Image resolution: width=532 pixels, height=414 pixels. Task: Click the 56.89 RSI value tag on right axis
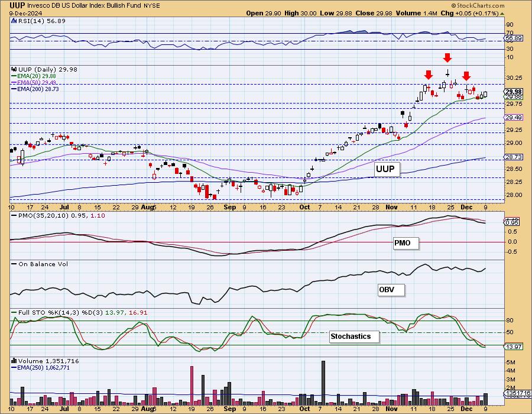(x=514, y=38)
